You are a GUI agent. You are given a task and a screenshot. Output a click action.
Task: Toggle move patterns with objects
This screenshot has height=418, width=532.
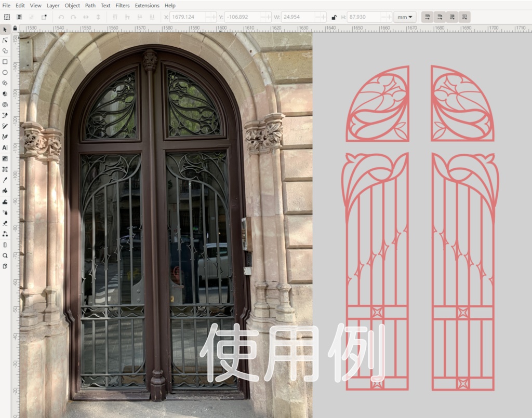(464, 17)
